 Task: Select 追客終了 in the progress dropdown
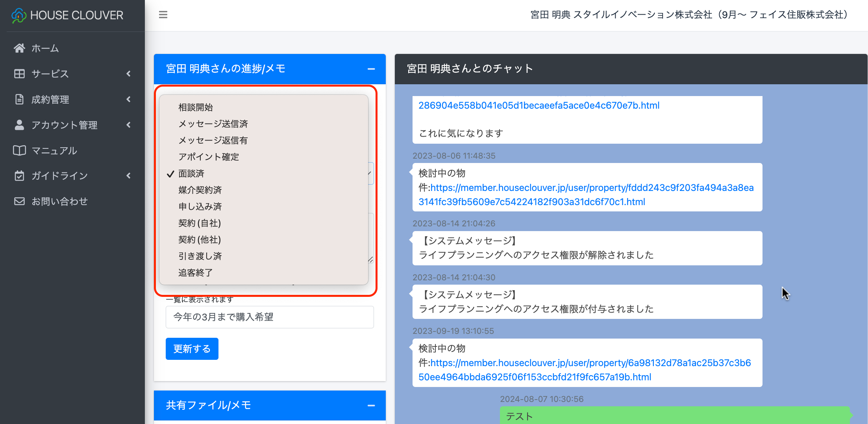(196, 273)
